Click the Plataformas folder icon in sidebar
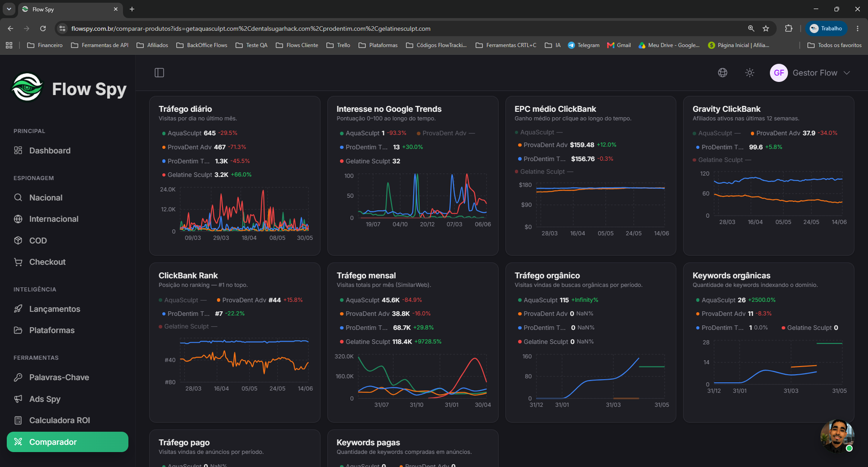Viewport: 868px width, 467px height. click(x=18, y=330)
